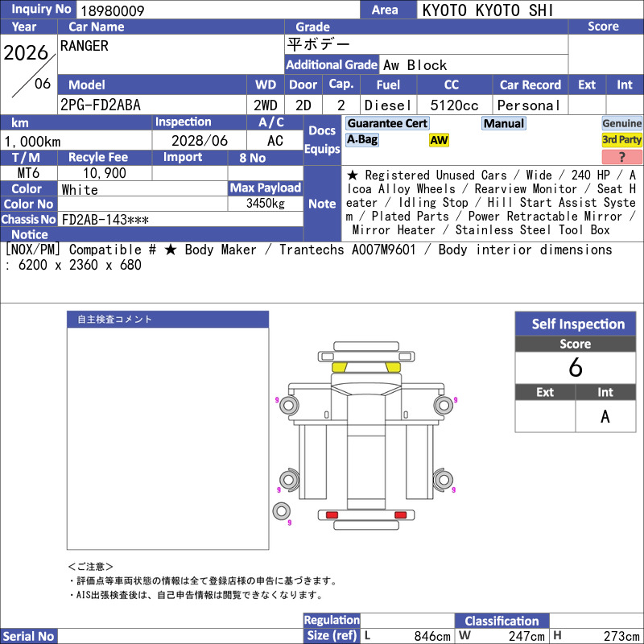This screenshot has height=644, width=644.
Task: Click the Chassis No field FD2AB-143***
Action: coord(180,220)
